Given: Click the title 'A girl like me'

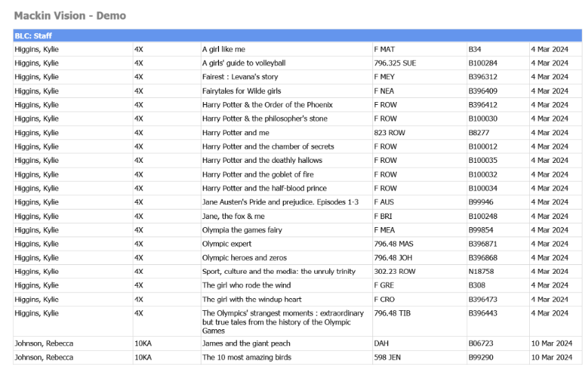Looking at the screenshot, I should (x=224, y=49).
